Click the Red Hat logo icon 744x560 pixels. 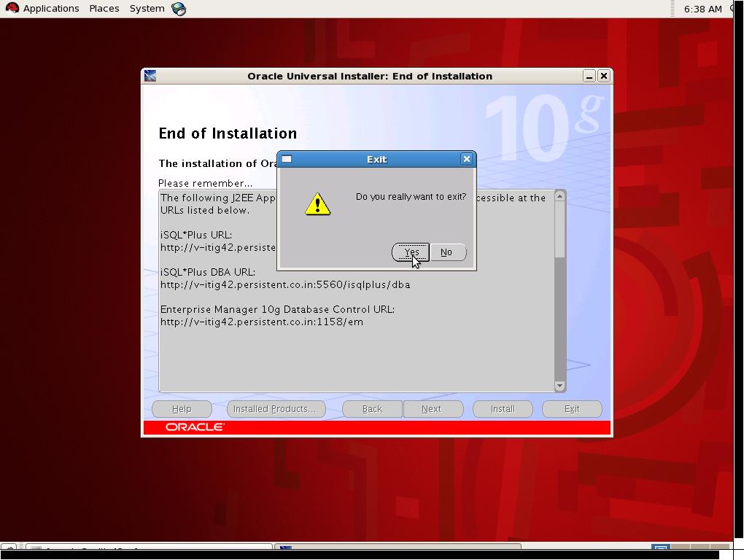(x=12, y=9)
